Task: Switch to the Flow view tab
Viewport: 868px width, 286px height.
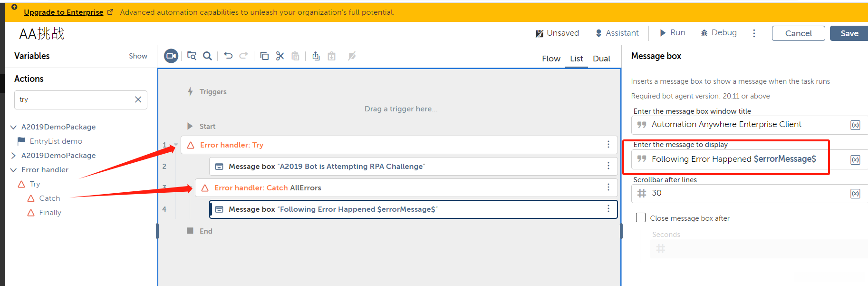Action: [x=551, y=59]
